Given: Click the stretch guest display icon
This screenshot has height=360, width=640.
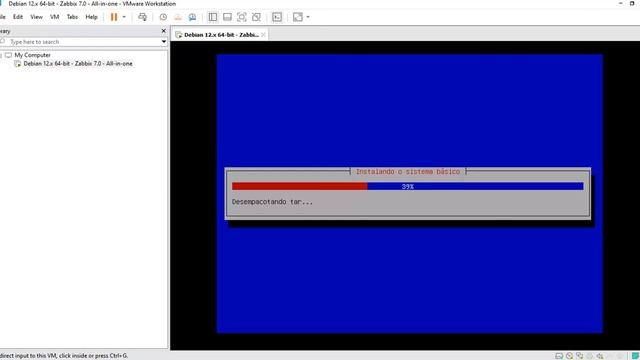Looking at the screenshot, I should [298, 17].
